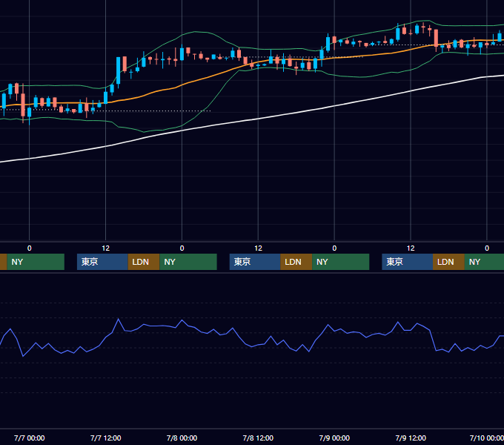Screen dimensions: 504x445
Task: Select the orange moving average line
Action: pyautogui.click(x=206, y=77)
